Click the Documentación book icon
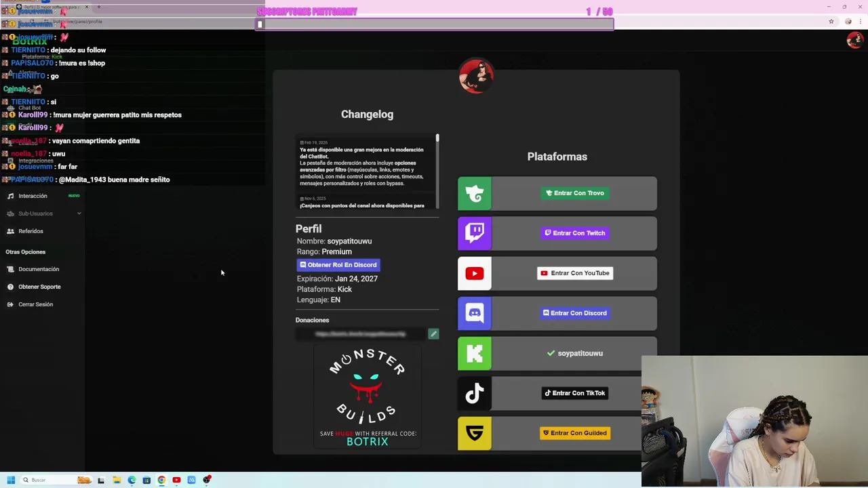Screen dimensions: 868x488 (x=10, y=269)
